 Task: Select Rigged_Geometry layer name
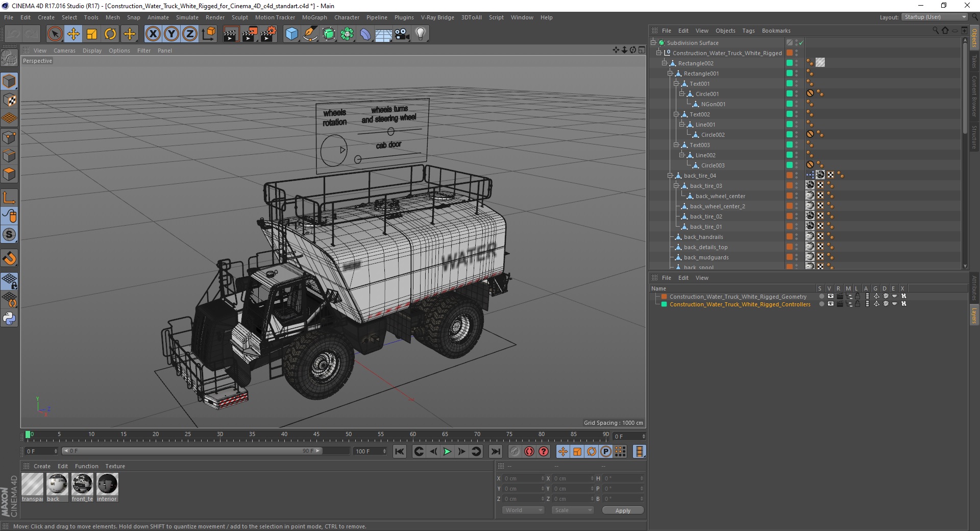coord(738,297)
